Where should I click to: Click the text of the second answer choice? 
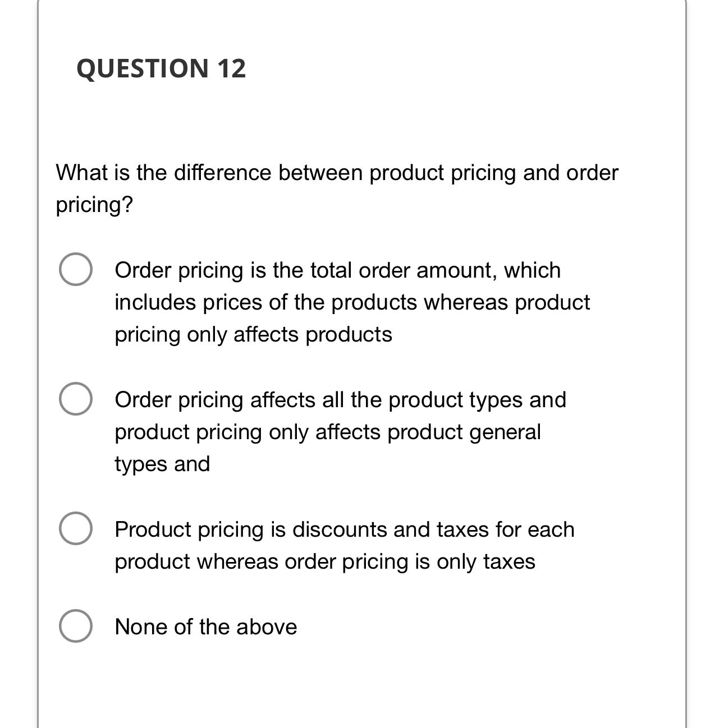pos(340,400)
